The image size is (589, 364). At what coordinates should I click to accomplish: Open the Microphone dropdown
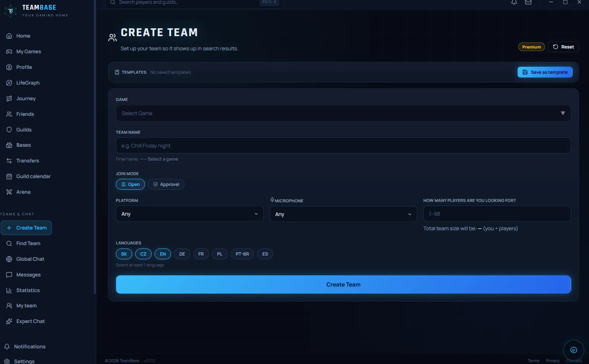point(343,214)
